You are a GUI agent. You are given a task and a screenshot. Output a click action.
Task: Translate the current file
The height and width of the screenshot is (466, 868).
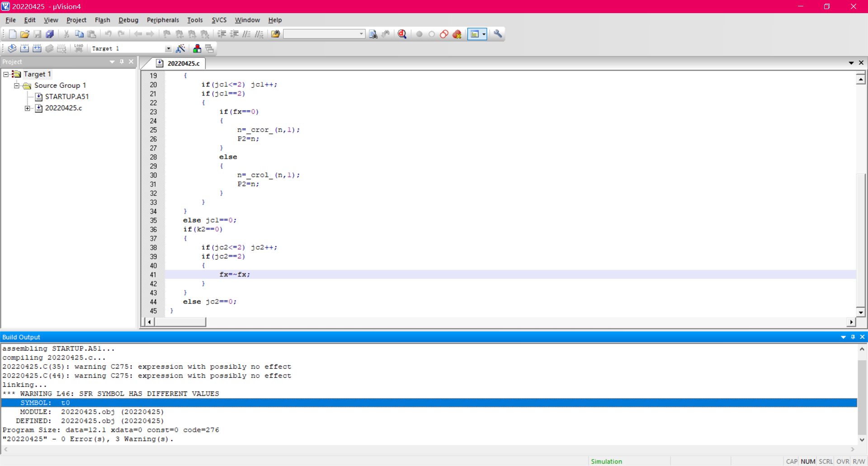(x=12, y=48)
